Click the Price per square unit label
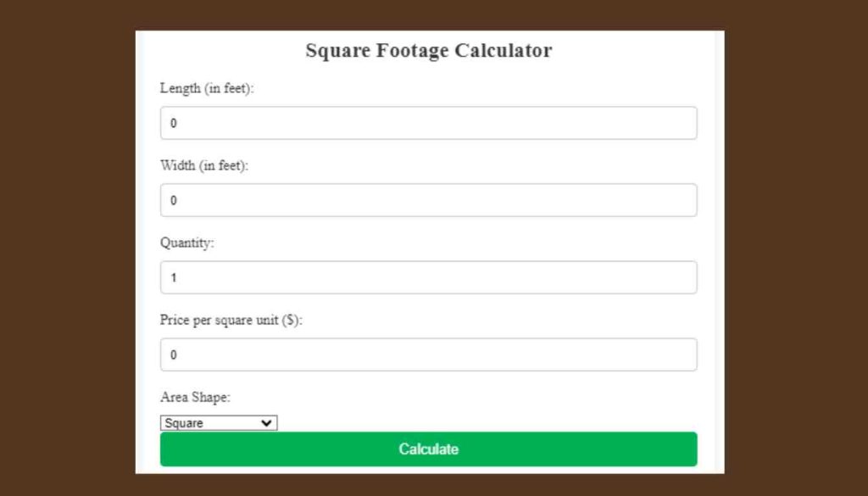Screen dimensions: 868x496 coord(232,320)
